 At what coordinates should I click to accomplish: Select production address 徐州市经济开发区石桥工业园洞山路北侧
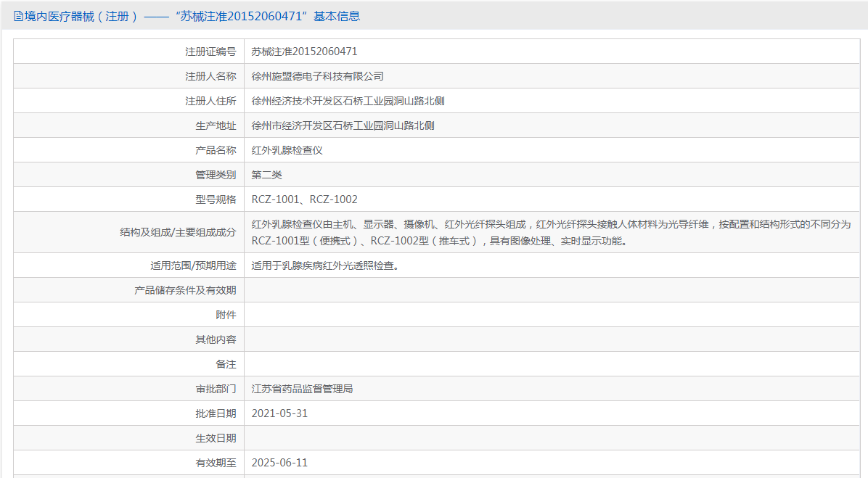[x=343, y=125]
